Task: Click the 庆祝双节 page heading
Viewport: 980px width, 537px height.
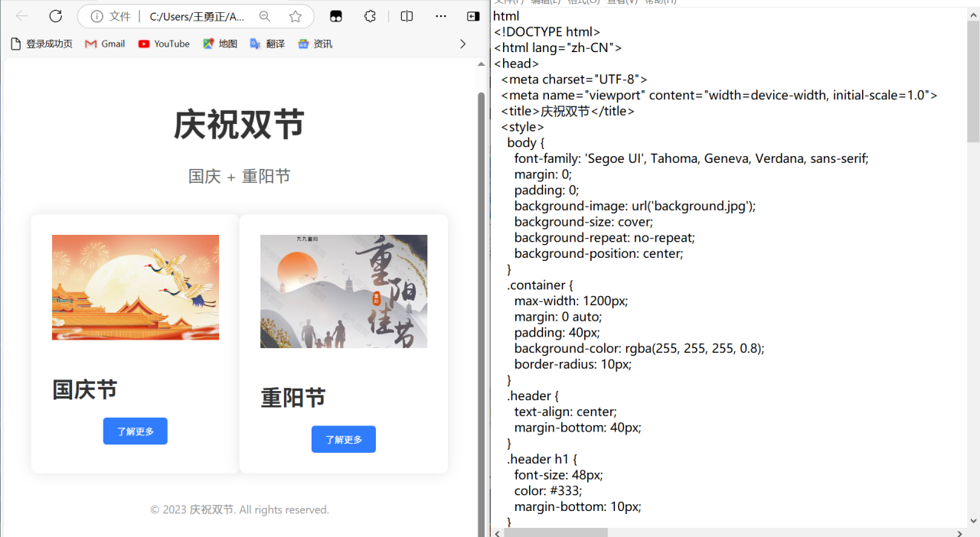Action: 240,124
